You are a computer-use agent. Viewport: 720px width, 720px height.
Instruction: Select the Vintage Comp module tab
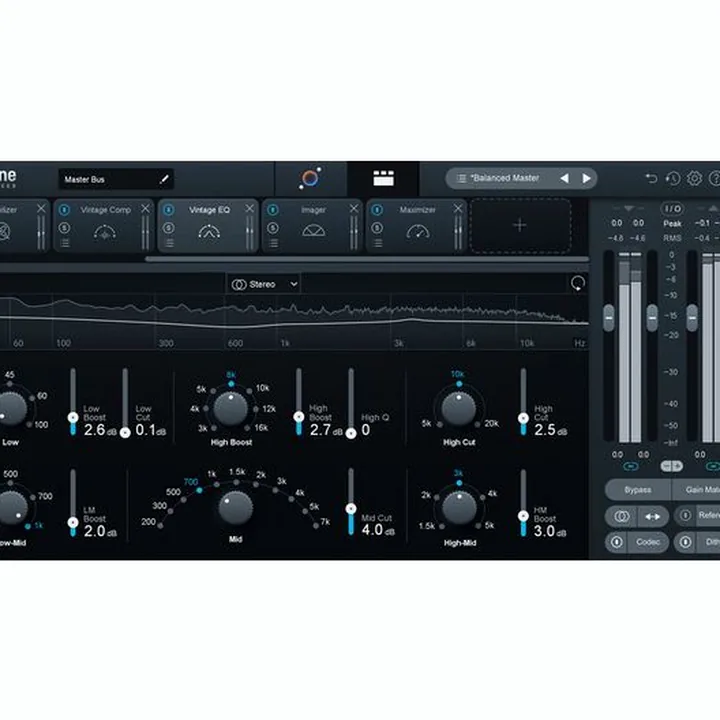click(104, 225)
